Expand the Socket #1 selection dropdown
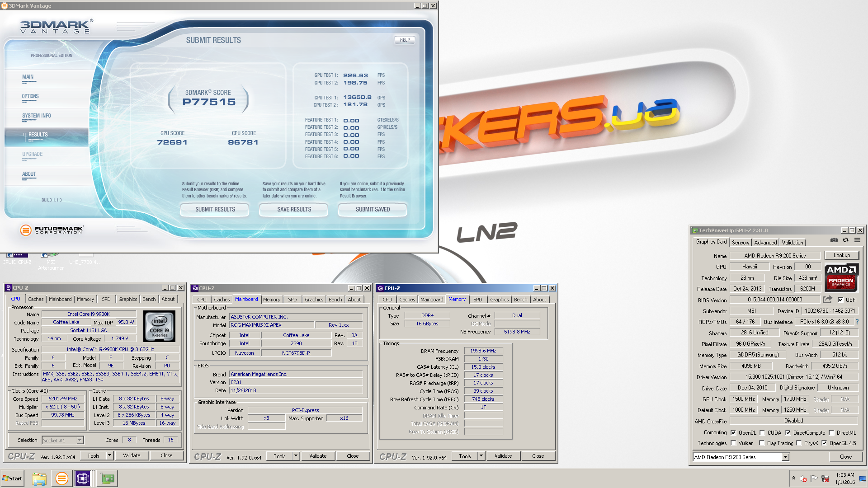The width and height of the screenshot is (868, 488). point(80,440)
